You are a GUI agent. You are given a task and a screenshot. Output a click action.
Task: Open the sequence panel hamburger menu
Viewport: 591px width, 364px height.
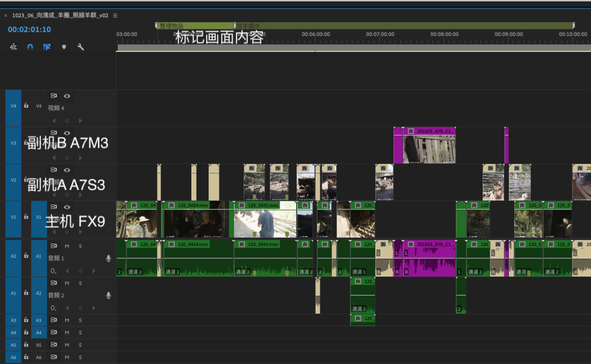115,16
